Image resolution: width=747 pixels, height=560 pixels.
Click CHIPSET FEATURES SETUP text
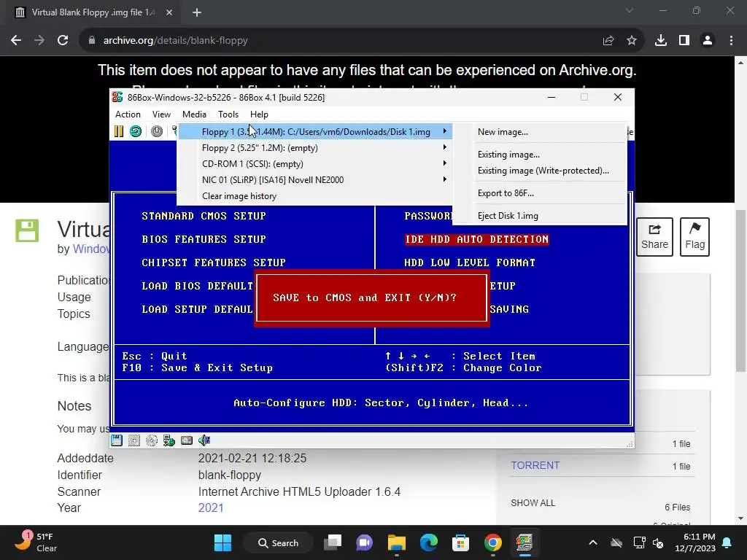click(214, 262)
